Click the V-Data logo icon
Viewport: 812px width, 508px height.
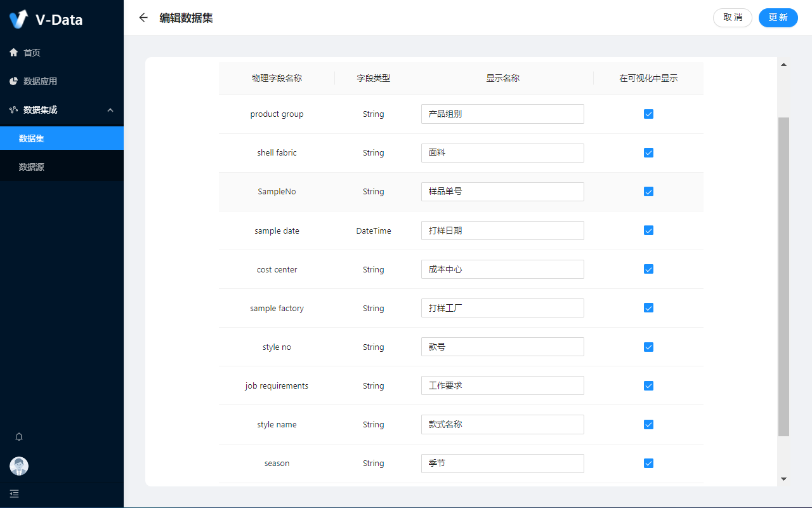click(x=19, y=19)
